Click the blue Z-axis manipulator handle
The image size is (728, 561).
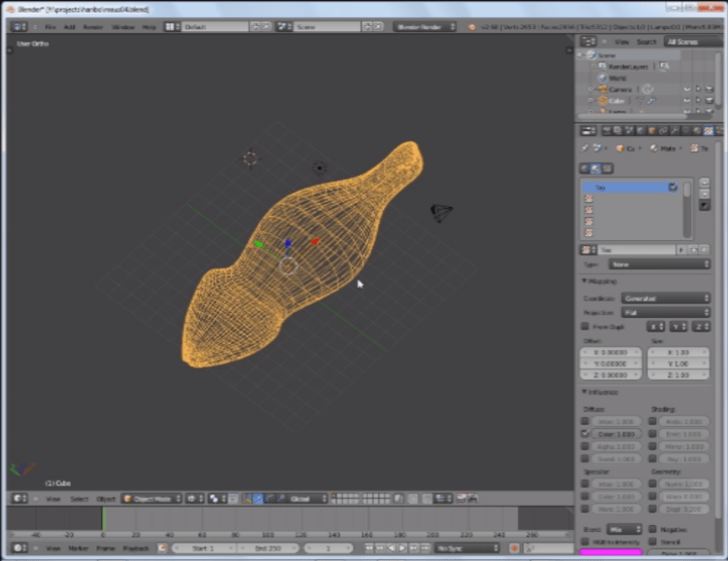(289, 244)
